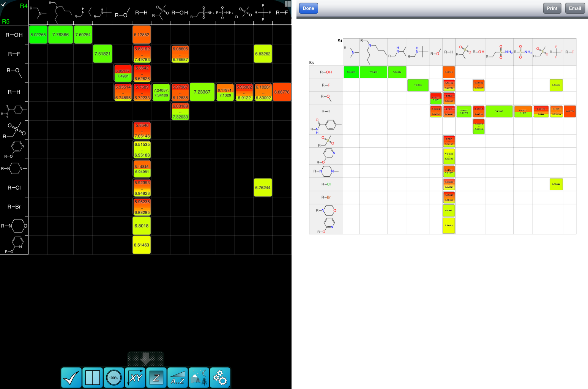Toggle the split-pane icon at top right of matrix

click(x=287, y=3)
